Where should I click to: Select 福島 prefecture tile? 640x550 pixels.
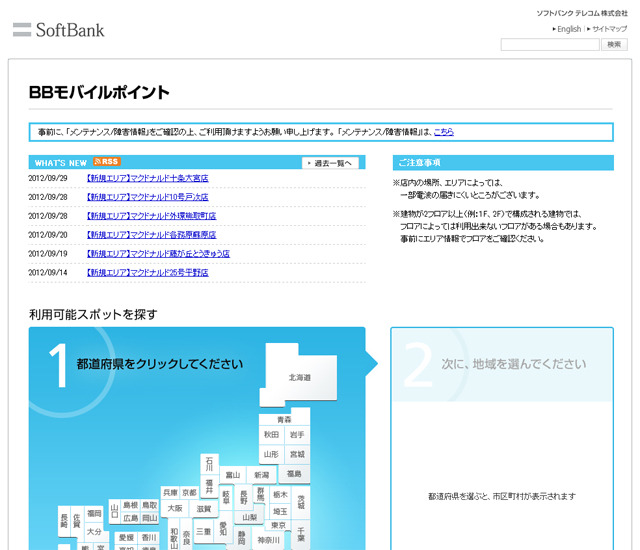pos(294,474)
